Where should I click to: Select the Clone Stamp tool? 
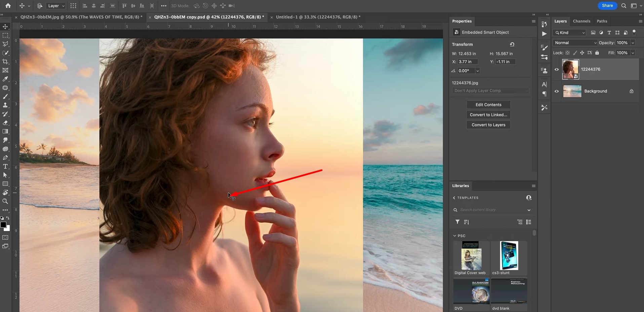click(5, 105)
